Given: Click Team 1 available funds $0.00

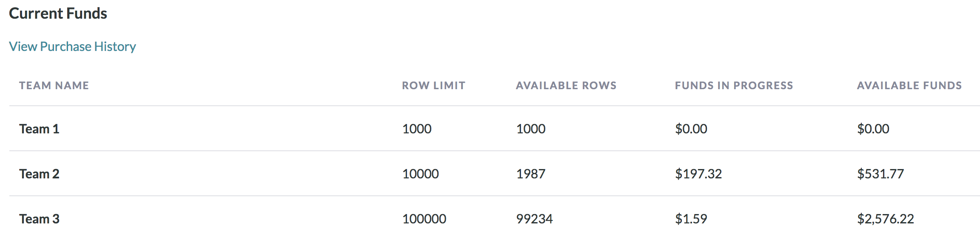Looking at the screenshot, I should (x=873, y=129).
